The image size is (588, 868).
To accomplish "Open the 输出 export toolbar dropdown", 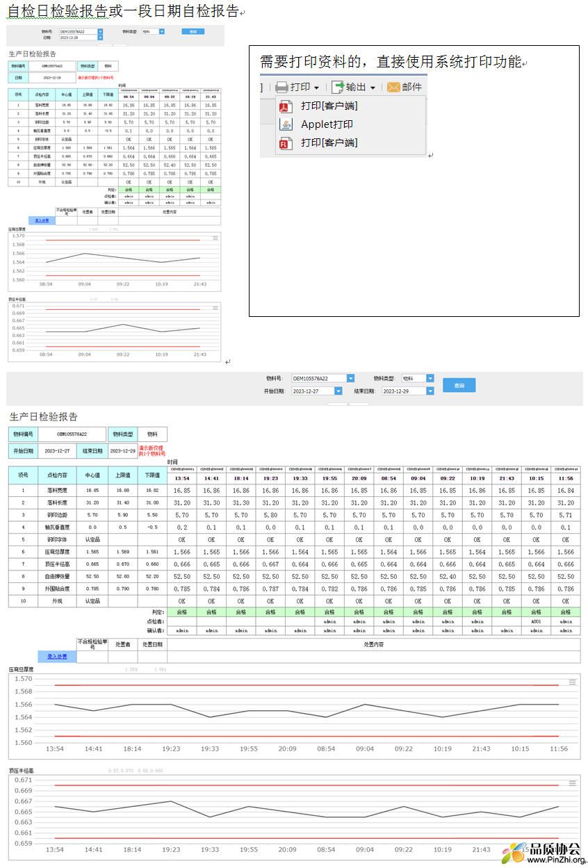I will pyautogui.click(x=353, y=87).
